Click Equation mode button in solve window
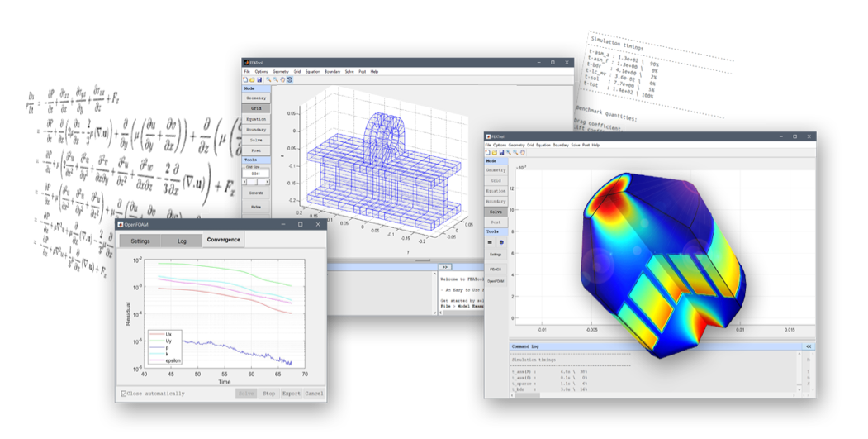The image size is (868, 439). 496,191
